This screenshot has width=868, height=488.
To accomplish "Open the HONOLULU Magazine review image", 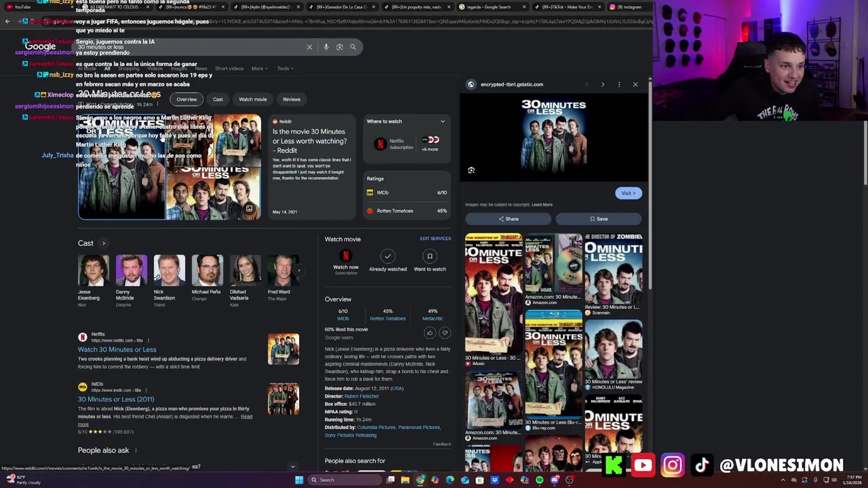I will [x=614, y=348].
